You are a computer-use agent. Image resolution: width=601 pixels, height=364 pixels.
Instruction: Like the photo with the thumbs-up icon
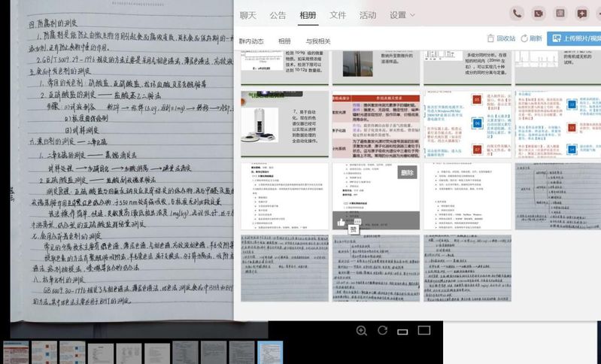tap(341, 223)
